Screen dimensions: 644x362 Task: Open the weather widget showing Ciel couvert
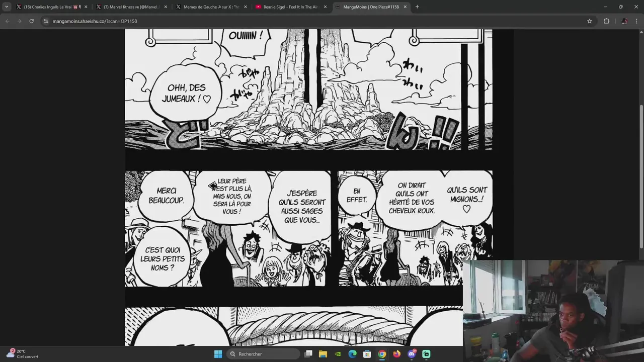(x=23, y=354)
